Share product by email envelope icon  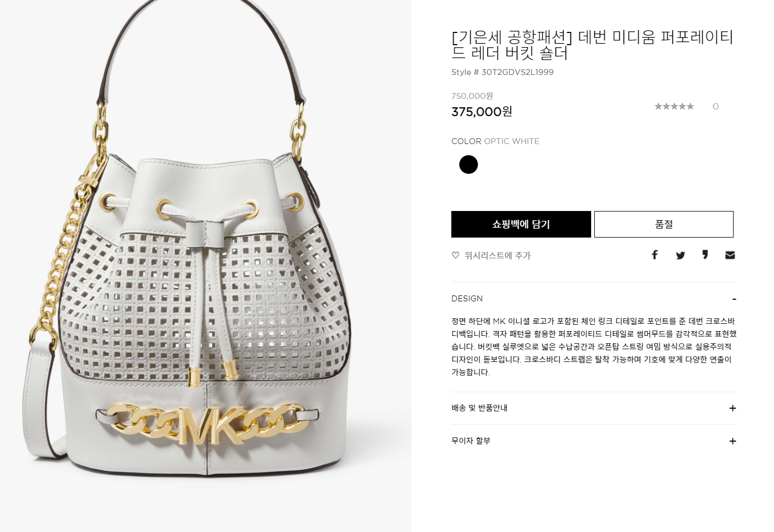[730, 255]
